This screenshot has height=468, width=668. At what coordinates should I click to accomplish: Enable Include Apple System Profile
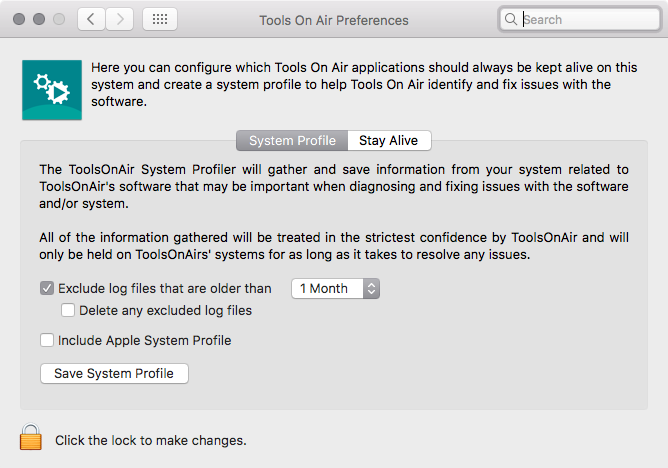tap(47, 340)
